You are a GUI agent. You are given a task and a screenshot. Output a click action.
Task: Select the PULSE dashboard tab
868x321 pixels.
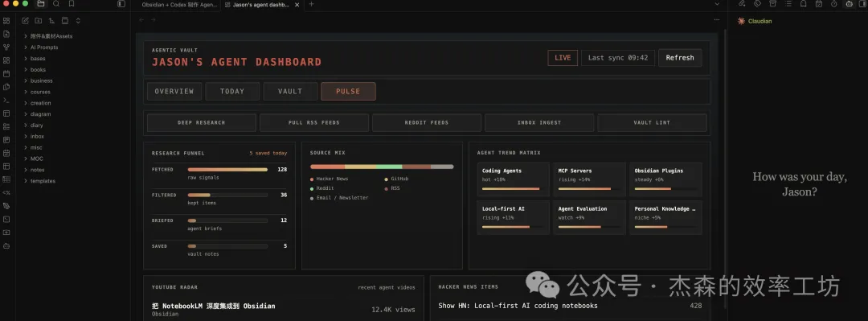click(348, 92)
